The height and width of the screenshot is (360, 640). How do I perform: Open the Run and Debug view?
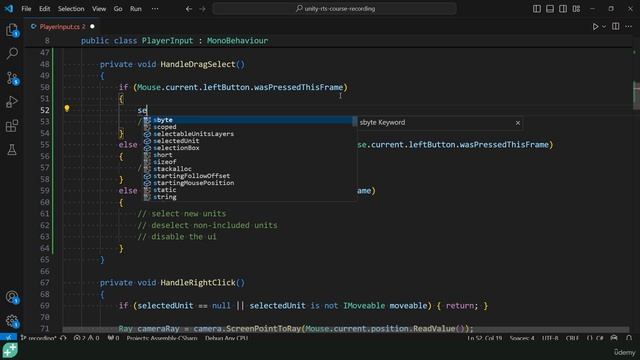(12, 102)
